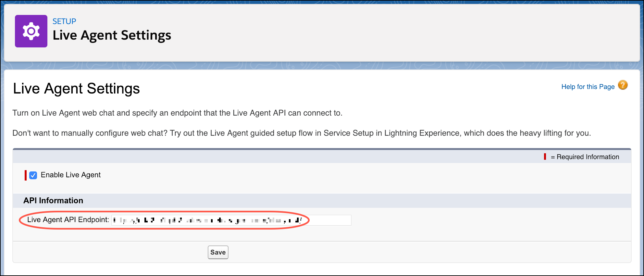The image size is (644, 276).
Task: Click the Live Agent API Endpoint label
Action: (x=68, y=220)
